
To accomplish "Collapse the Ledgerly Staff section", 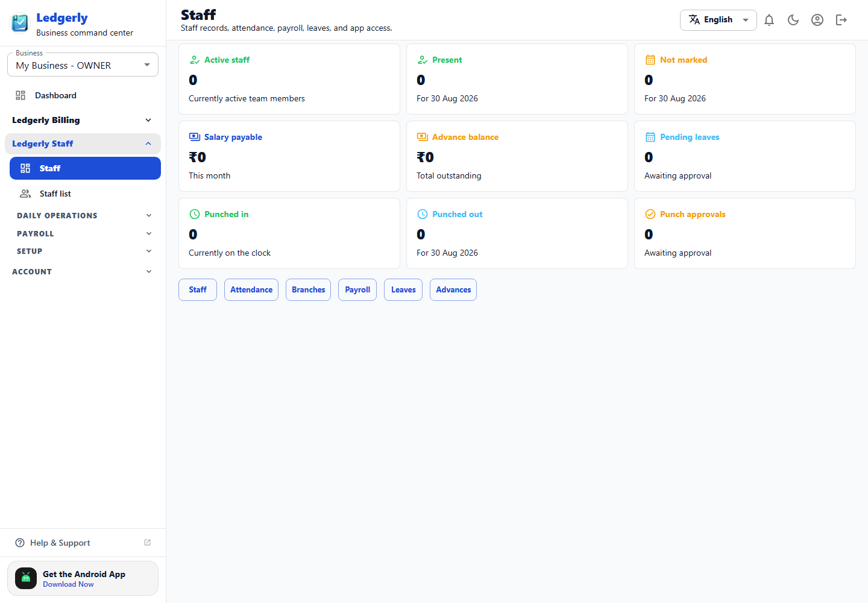I will click(83, 144).
